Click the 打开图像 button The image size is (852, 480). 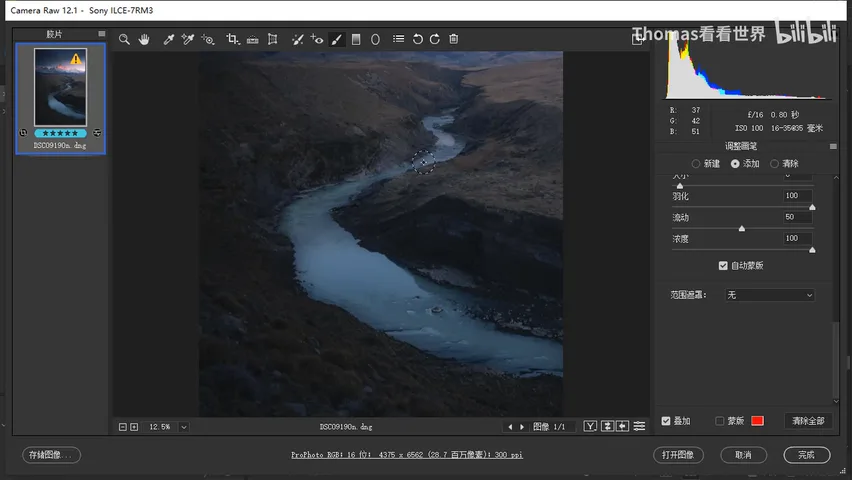678,454
